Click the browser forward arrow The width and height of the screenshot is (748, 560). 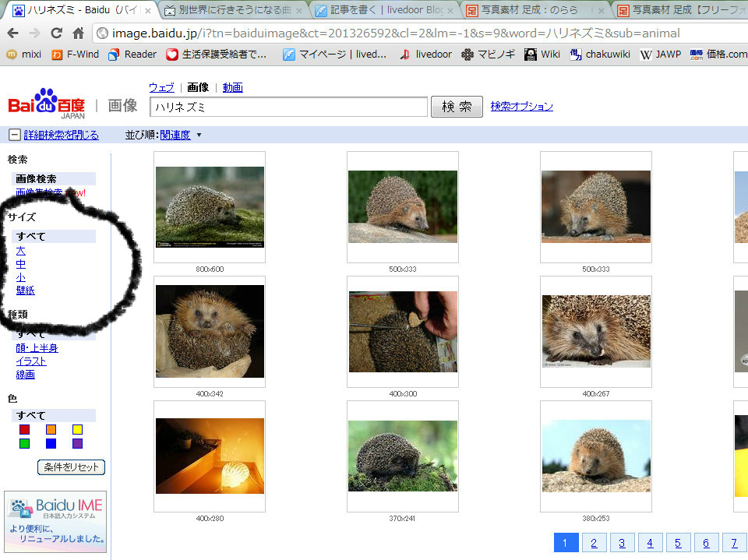pyautogui.click(x=34, y=33)
